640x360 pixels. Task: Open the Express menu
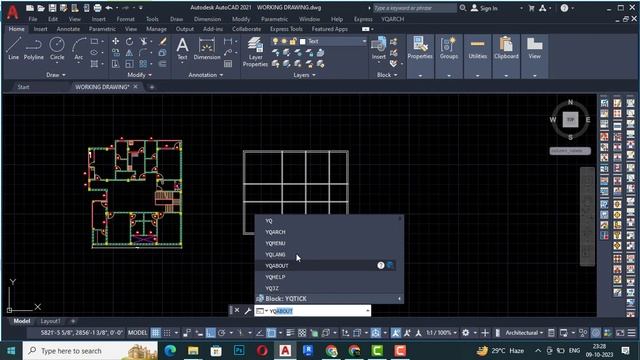click(363, 19)
